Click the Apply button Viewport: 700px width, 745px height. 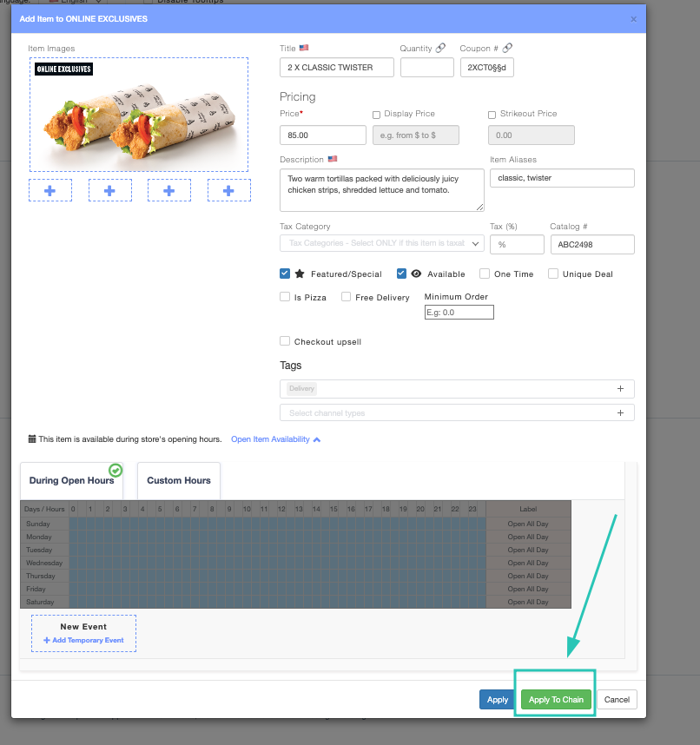tap(497, 699)
